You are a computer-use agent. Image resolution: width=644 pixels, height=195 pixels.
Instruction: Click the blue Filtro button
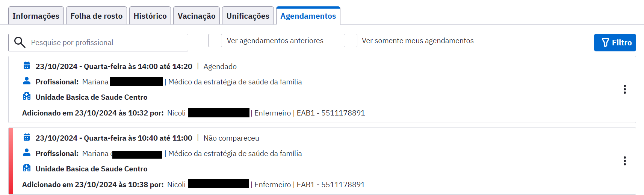(615, 42)
